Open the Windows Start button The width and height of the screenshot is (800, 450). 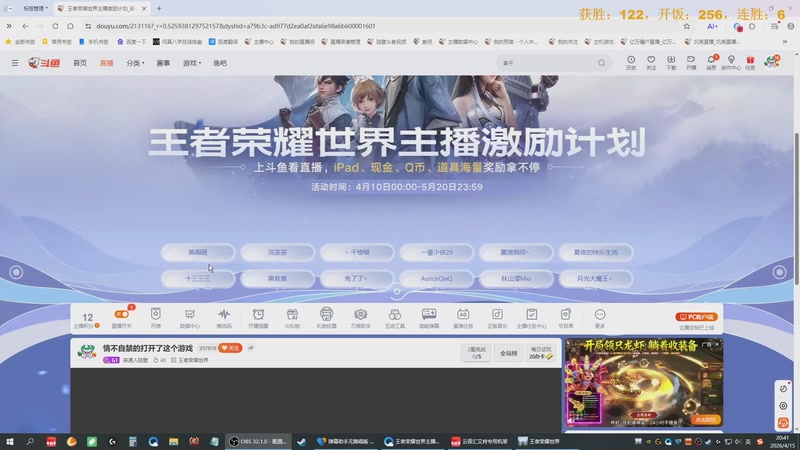pyautogui.click(x=9, y=441)
